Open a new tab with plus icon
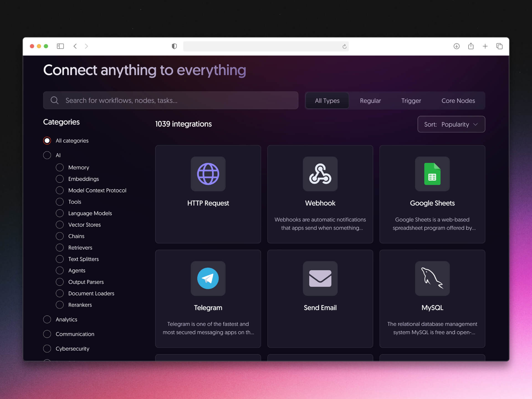The image size is (532, 399). click(x=485, y=46)
